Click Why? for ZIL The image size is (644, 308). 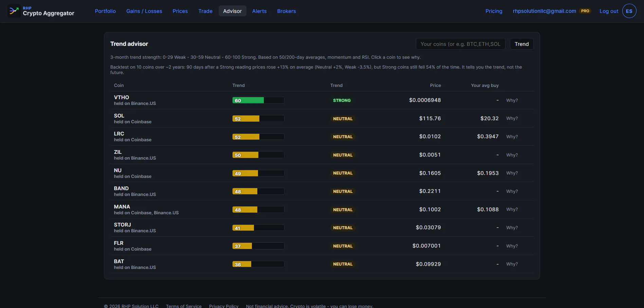coord(512,155)
